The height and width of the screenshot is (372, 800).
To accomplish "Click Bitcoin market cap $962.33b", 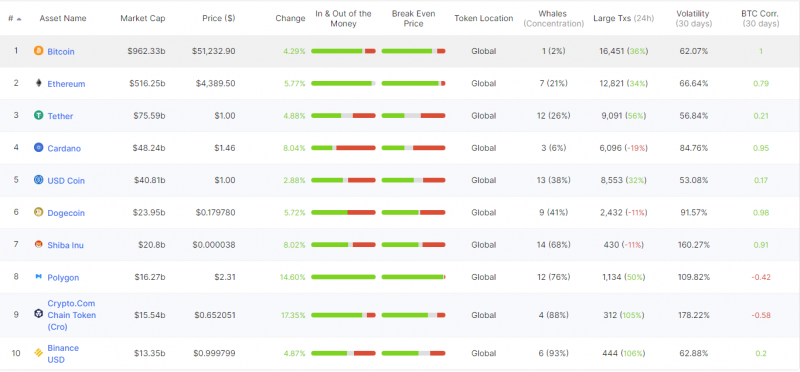I will (x=146, y=51).
